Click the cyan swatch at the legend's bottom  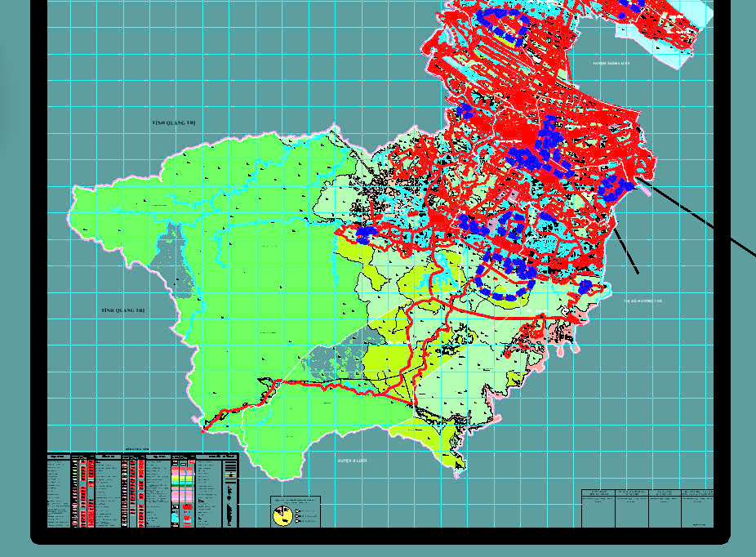click(x=176, y=518)
